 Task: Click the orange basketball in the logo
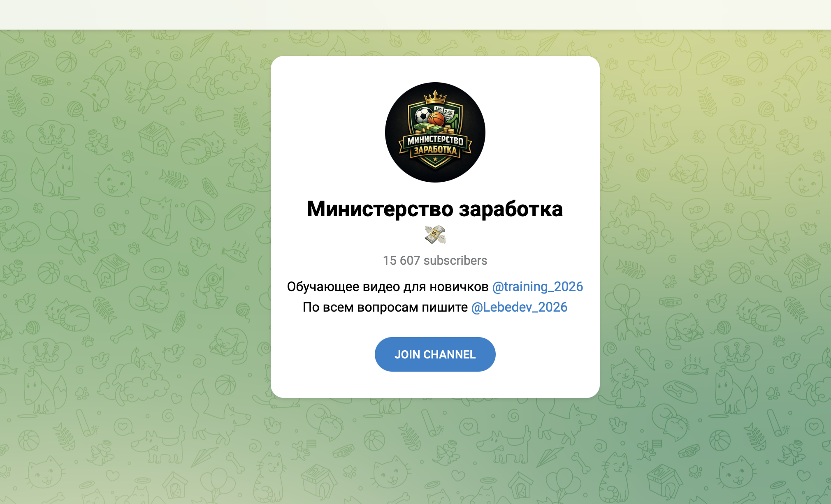[436, 120]
